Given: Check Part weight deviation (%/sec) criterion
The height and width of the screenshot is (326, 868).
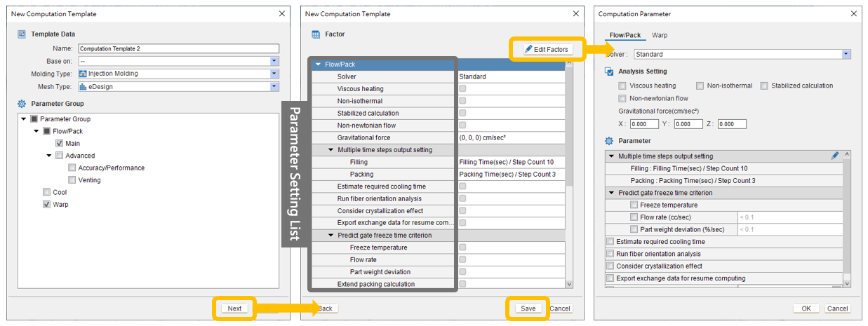Looking at the screenshot, I should pyautogui.click(x=634, y=229).
